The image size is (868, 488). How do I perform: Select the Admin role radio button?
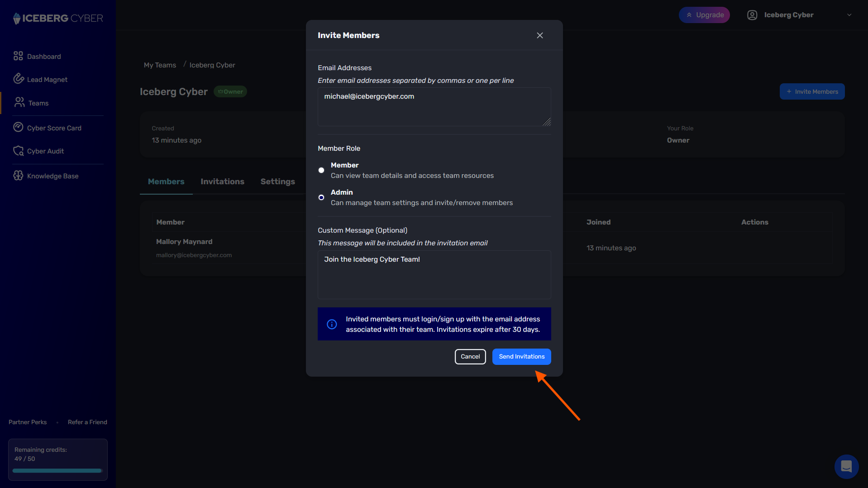321,197
